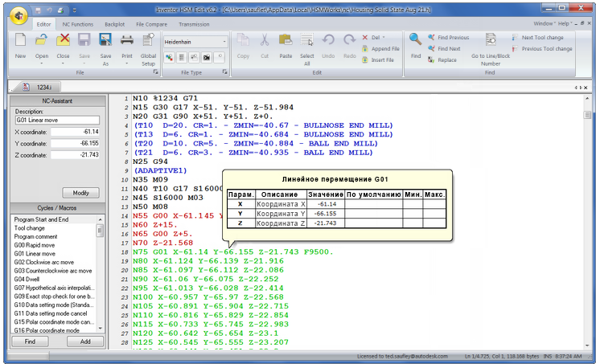Click code line N75 G01 X-61.14
Image resolution: width=596 pixels, height=364 pixels.
pos(232,252)
